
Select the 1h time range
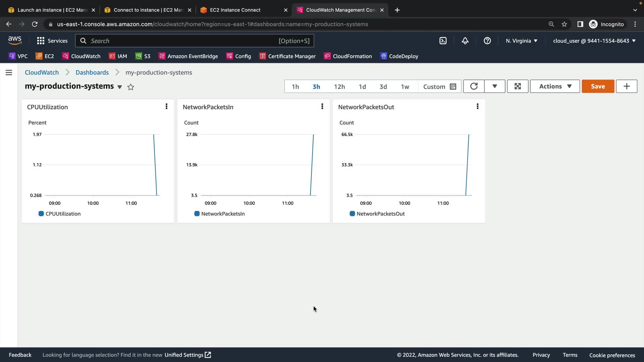click(x=295, y=87)
